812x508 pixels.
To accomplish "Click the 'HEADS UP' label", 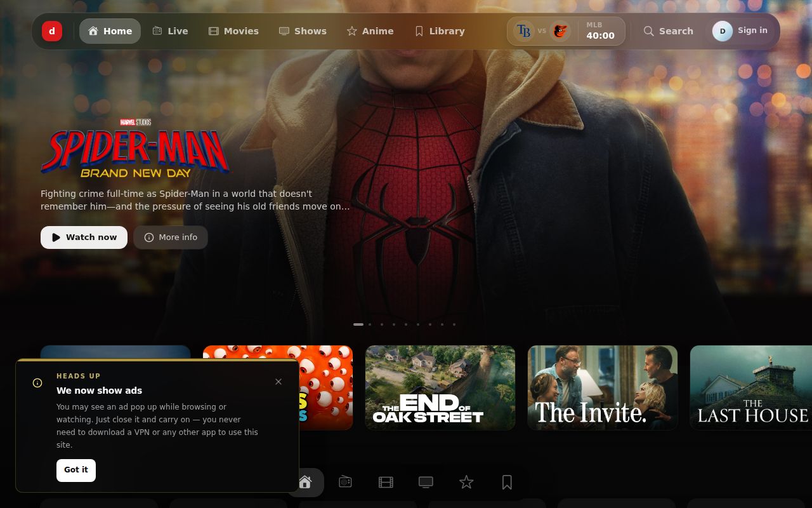I will (x=79, y=376).
